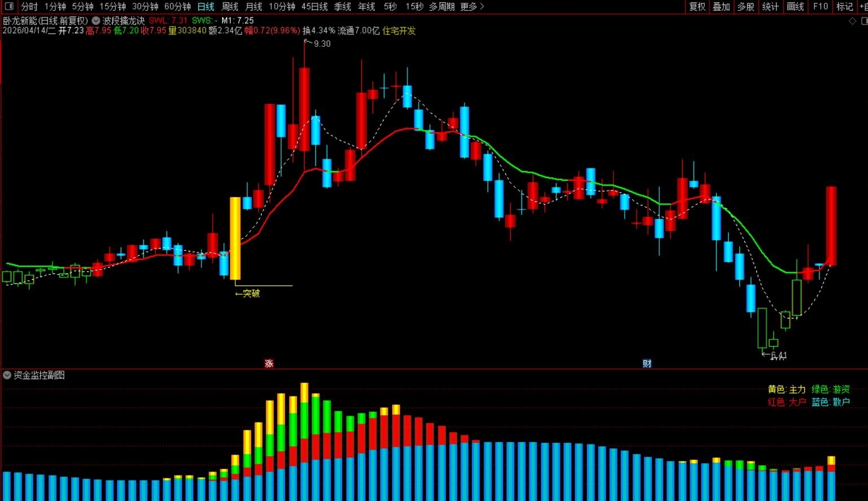Viewport: 868px width, 501px height.
Task: Expand the 资金监控副图 indicator menu arrow
Action: [7, 375]
